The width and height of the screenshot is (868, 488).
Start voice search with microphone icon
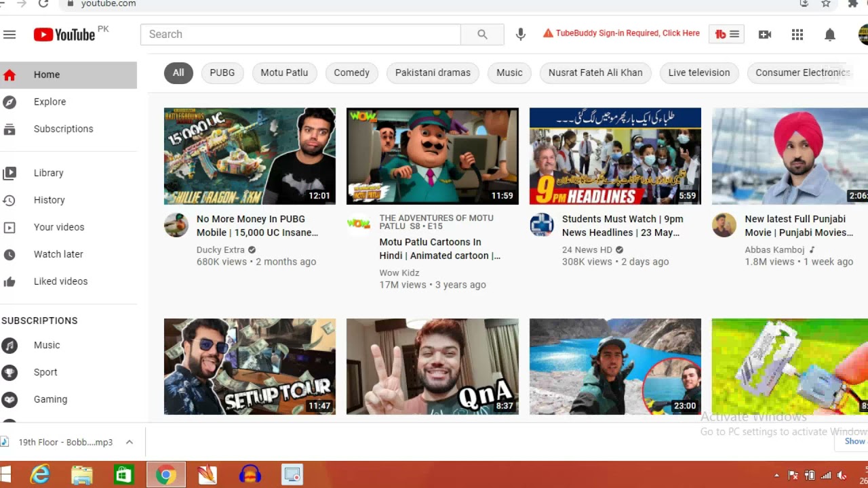click(520, 35)
